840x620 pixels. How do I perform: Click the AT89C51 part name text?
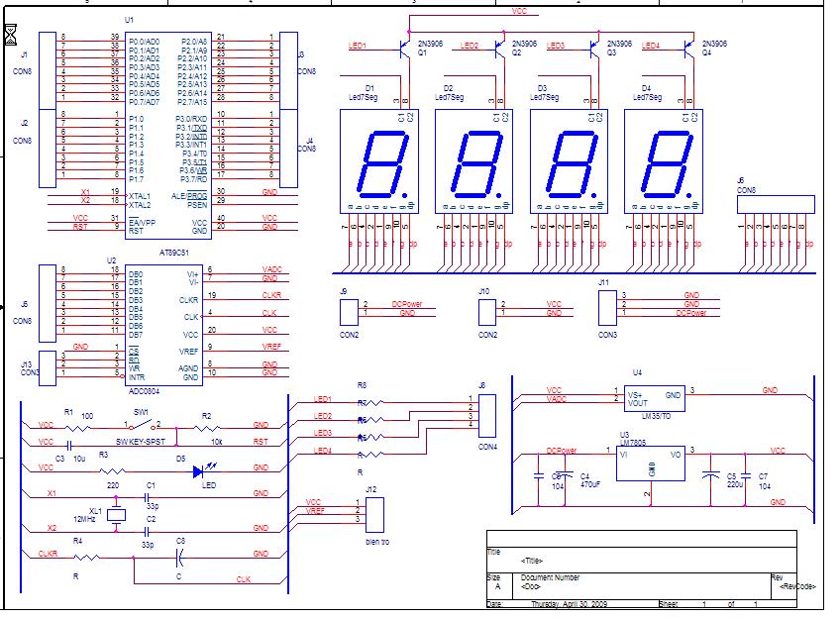pos(174,253)
